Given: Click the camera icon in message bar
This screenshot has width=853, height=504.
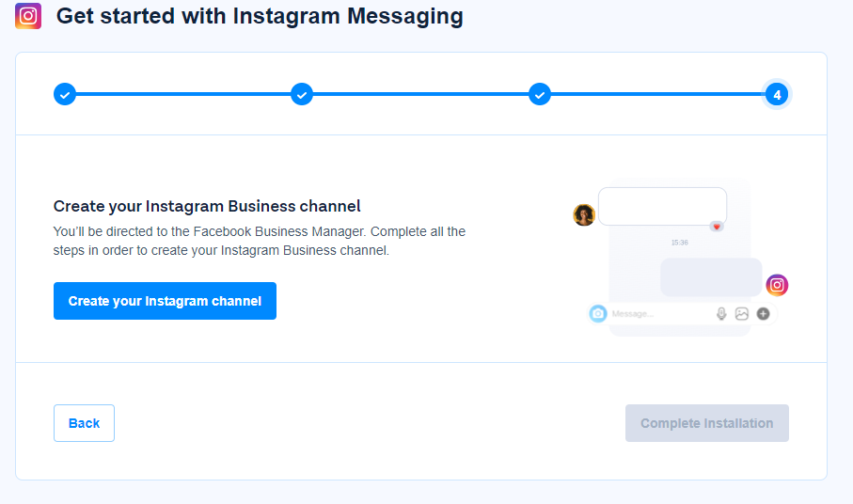Looking at the screenshot, I should [x=598, y=314].
